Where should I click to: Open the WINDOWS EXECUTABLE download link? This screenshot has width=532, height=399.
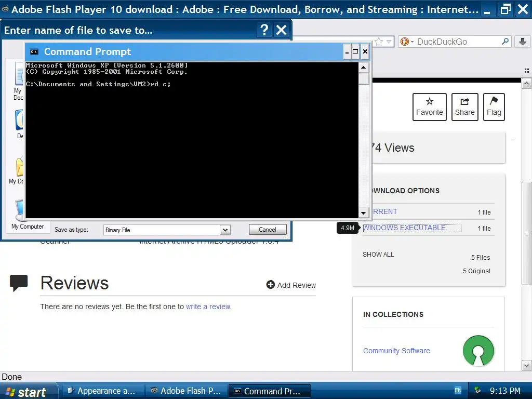pos(404,228)
